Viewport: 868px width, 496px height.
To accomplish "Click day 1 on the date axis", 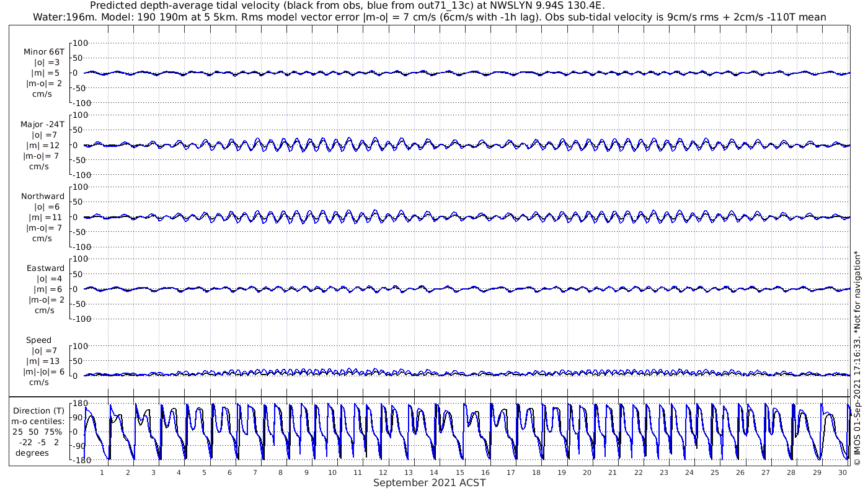I will point(102,472).
